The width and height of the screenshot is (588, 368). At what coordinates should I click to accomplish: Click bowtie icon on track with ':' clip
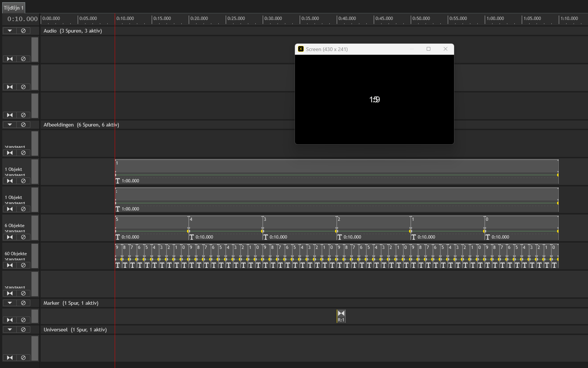coord(10,209)
